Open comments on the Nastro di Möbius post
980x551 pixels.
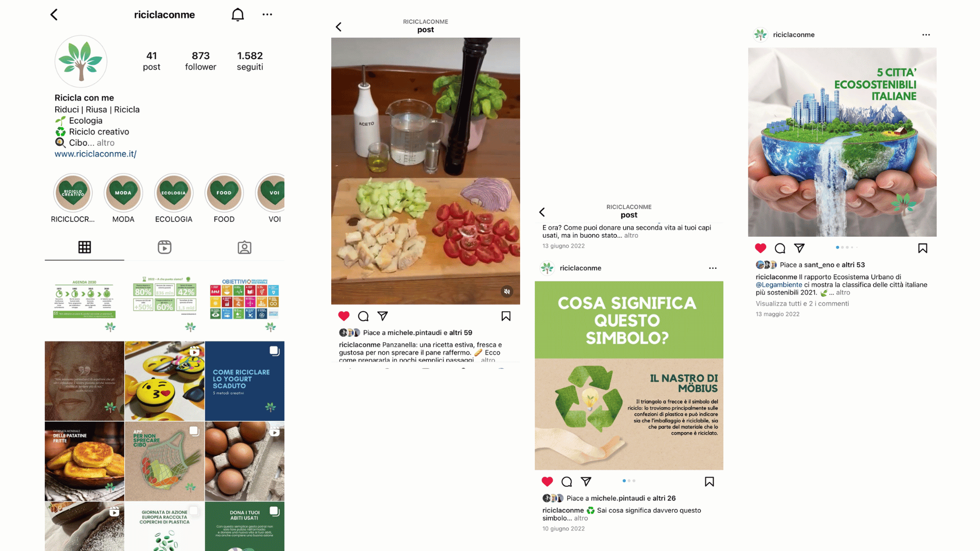pyautogui.click(x=567, y=482)
